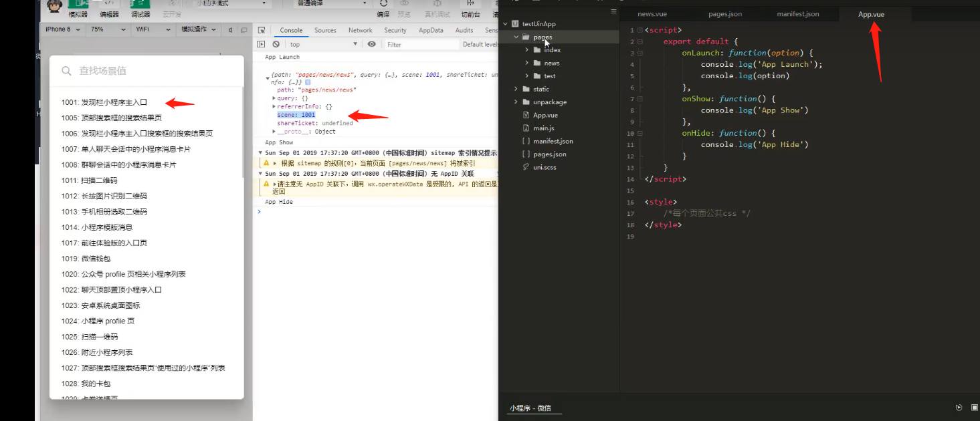Click the 编译 compile refresh icon

pos(383,3)
